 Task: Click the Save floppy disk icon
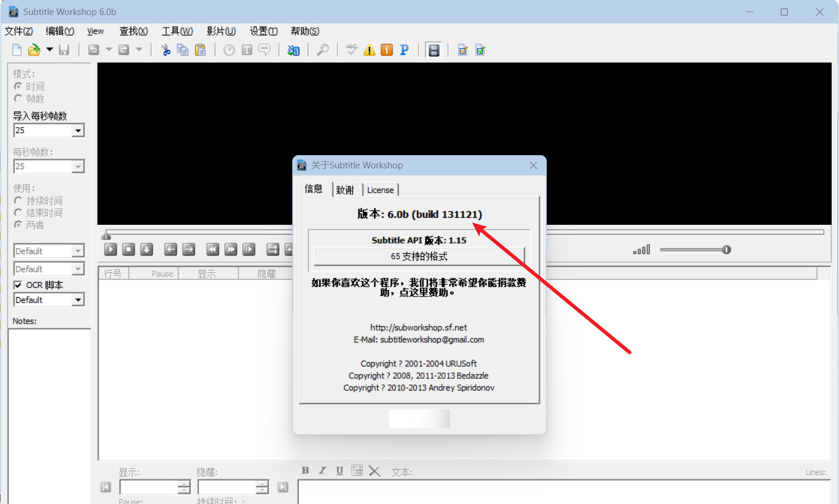[x=64, y=50]
